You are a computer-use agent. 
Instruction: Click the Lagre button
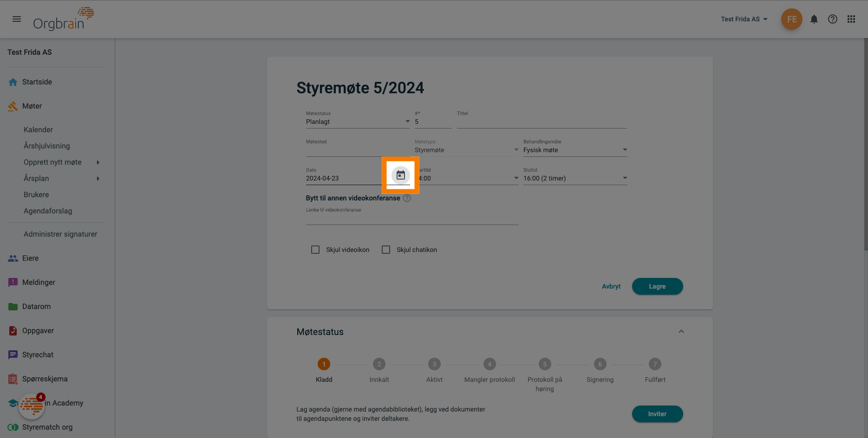[657, 286]
